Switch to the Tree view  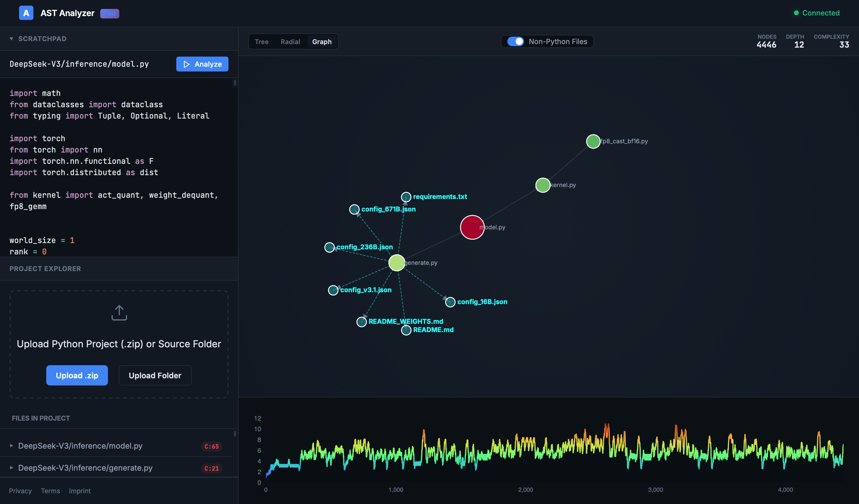[x=261, y=41]
